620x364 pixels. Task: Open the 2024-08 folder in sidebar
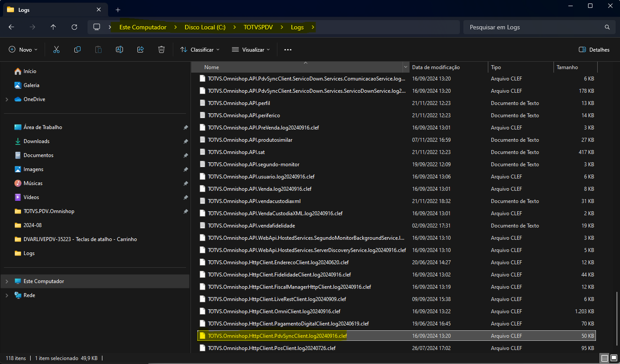(33, 225)
